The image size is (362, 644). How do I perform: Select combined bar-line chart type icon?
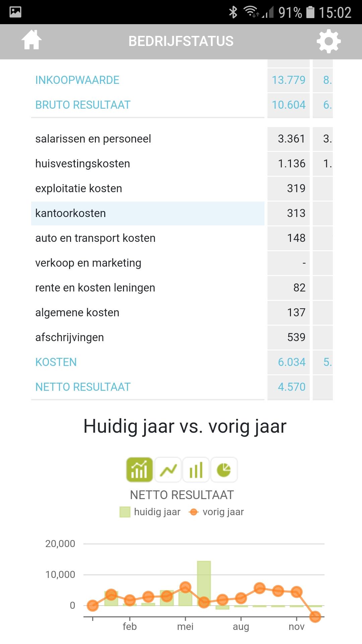pos(139,470)
